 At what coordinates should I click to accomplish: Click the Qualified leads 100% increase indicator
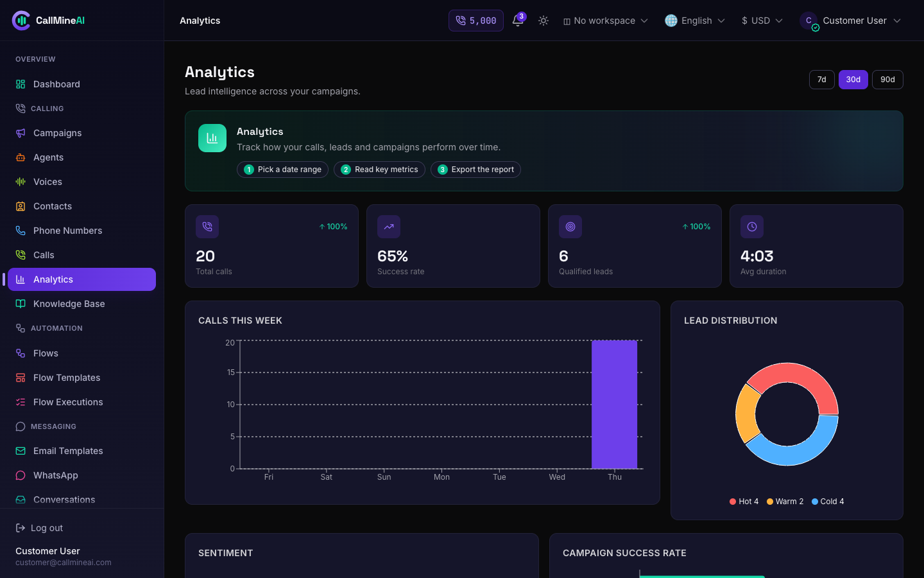click(x=696, y=227)
